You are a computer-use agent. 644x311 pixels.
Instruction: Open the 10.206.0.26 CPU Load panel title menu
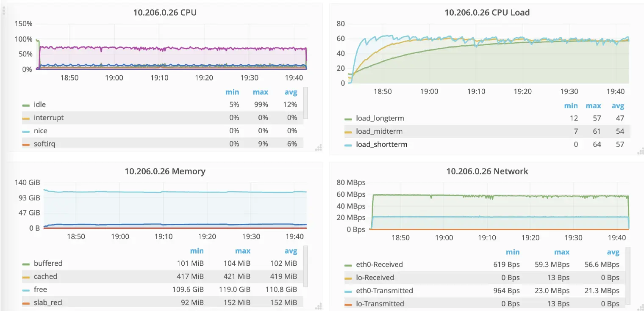(x=487, y=12)
